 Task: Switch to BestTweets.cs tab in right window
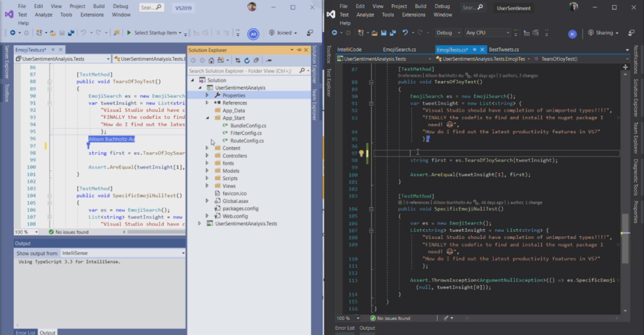(x=504, y=50)
